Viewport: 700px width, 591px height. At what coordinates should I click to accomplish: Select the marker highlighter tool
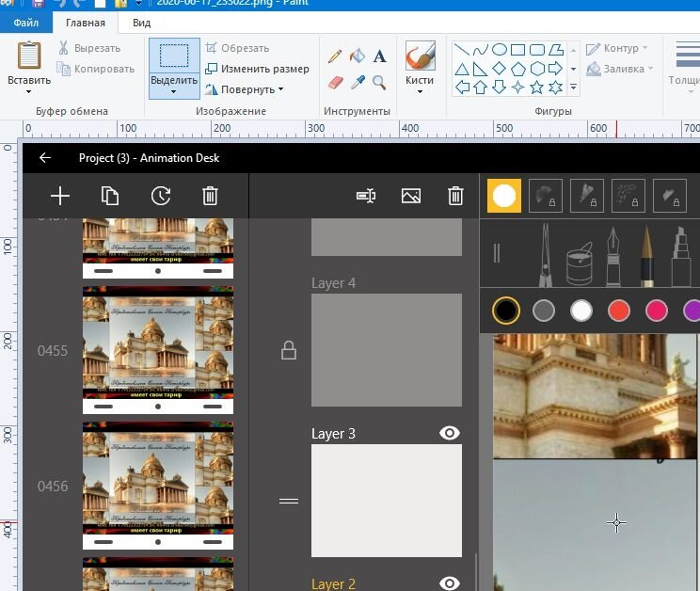[x=681, y=256]
